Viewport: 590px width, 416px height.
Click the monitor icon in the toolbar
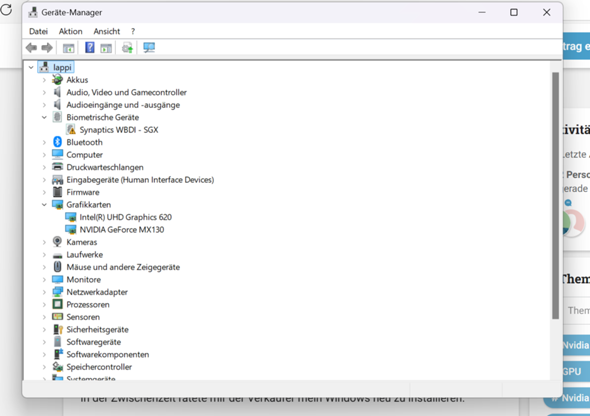point(149,47)
